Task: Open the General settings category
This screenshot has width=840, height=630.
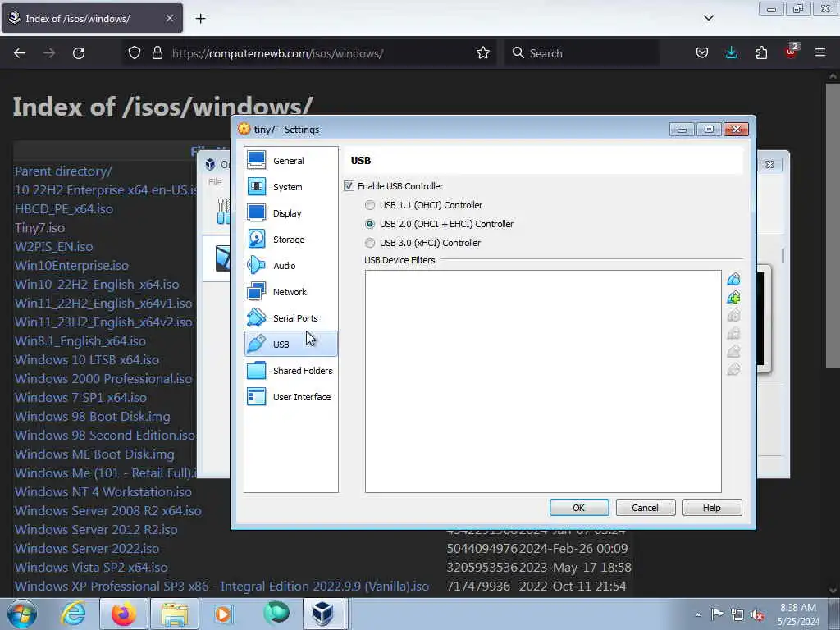Action: 291,161
